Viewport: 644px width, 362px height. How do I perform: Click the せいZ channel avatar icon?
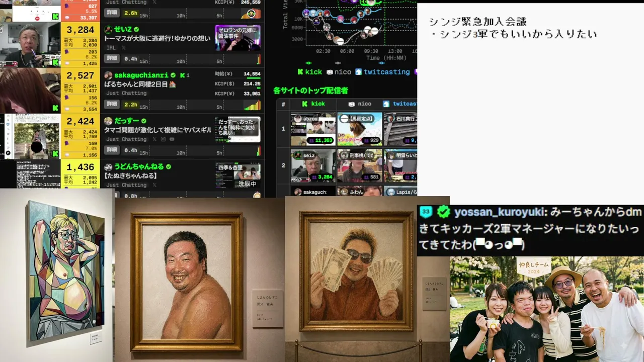(108, 30)
